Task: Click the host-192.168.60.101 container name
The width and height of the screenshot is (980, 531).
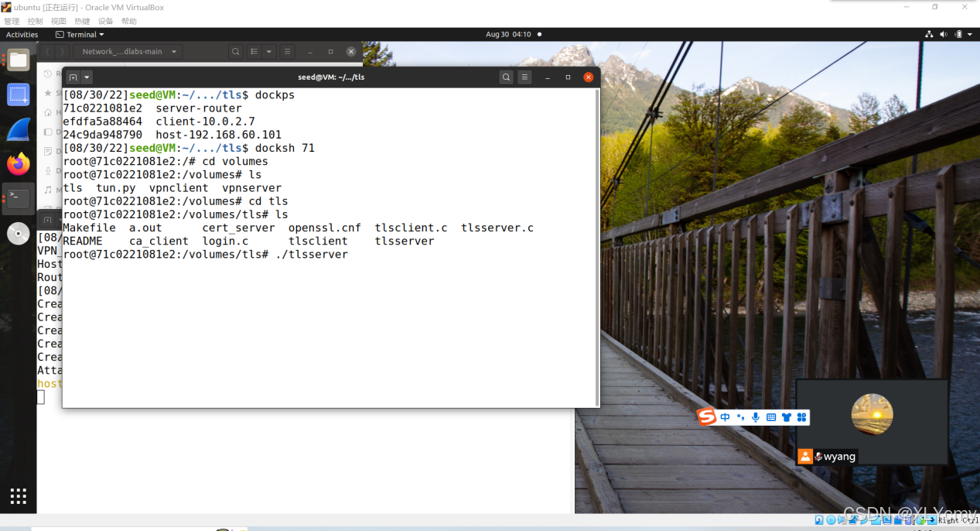Action: [218, 135]
